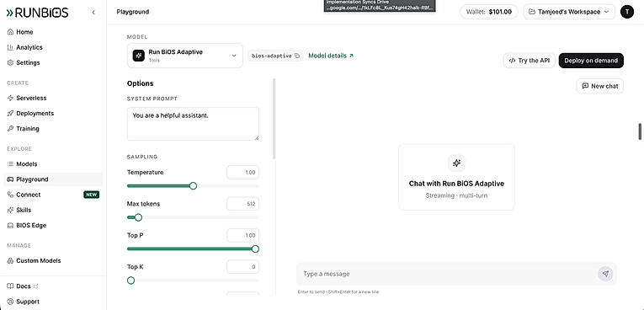Click the Top K value field
The image size is (644, 310).
(x=242, y=267)
